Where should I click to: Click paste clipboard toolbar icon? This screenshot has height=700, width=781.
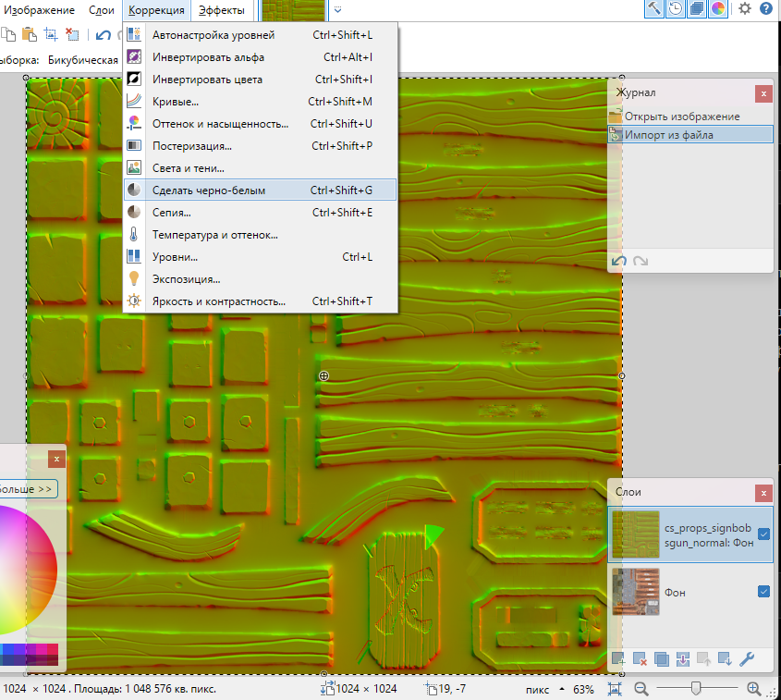click(30, 34)
